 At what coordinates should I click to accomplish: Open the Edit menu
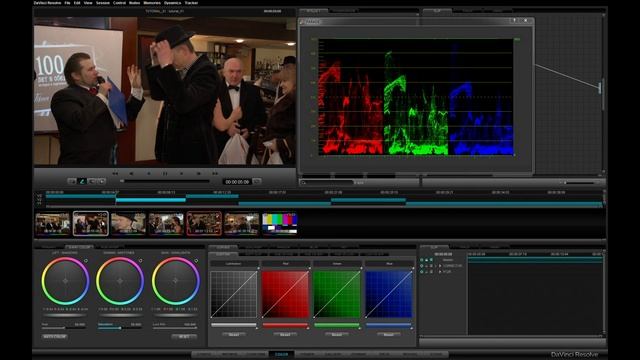[77, 2]
